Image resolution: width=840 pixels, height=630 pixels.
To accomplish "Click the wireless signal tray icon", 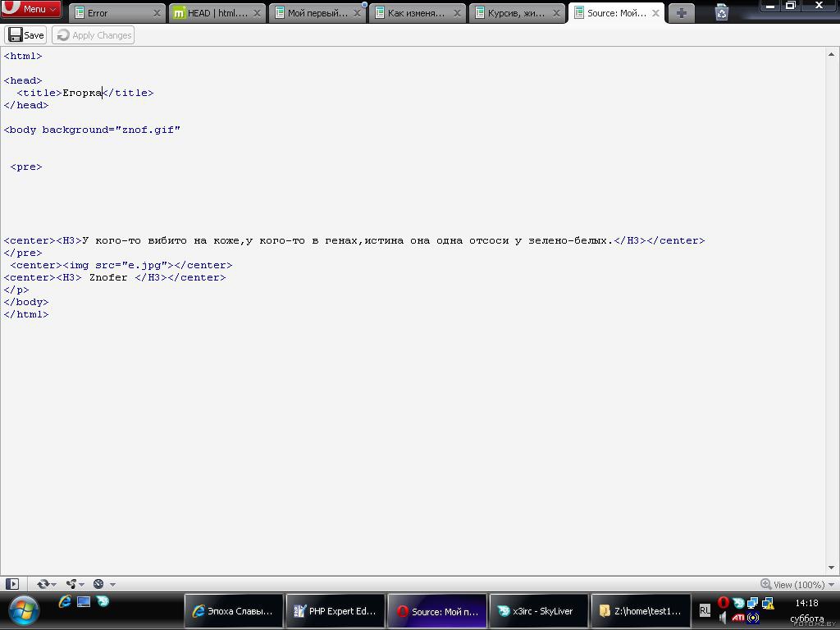I will click(x=753, y=618).
